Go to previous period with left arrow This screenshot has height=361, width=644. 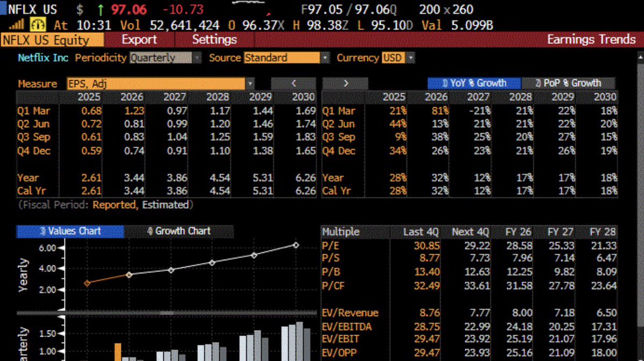(x=294, y=83)
